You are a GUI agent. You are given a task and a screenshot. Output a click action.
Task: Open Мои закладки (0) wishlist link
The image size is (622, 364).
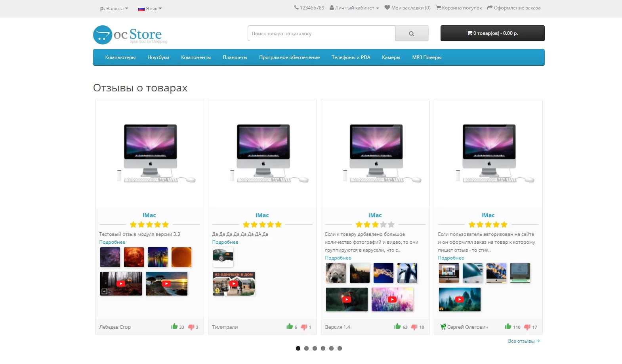click(407, 8)
